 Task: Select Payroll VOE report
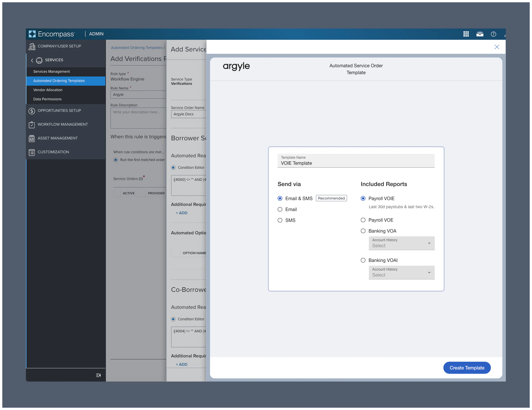point(363,220)
